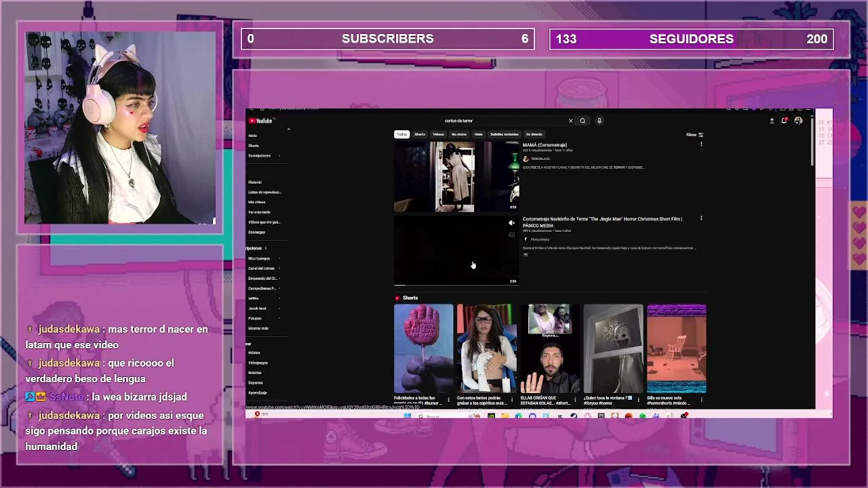Start voice search with the microphone icon
This screenshot has width=868, height=488.
[599, 121]
